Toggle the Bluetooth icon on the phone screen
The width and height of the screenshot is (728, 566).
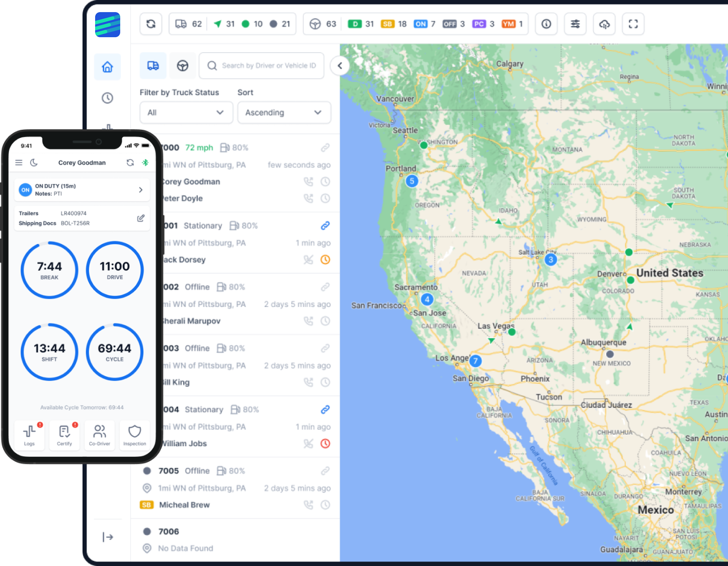(146, 162)
